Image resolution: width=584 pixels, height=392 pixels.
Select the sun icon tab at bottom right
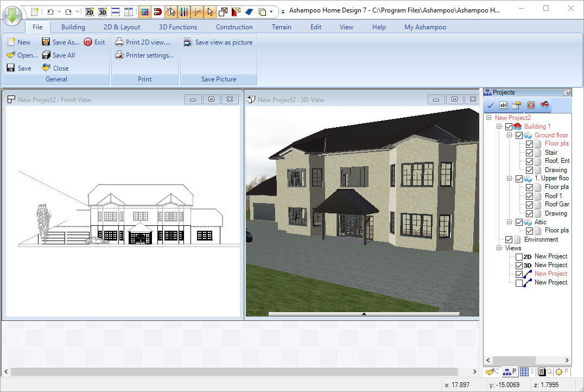pos(559,371)
